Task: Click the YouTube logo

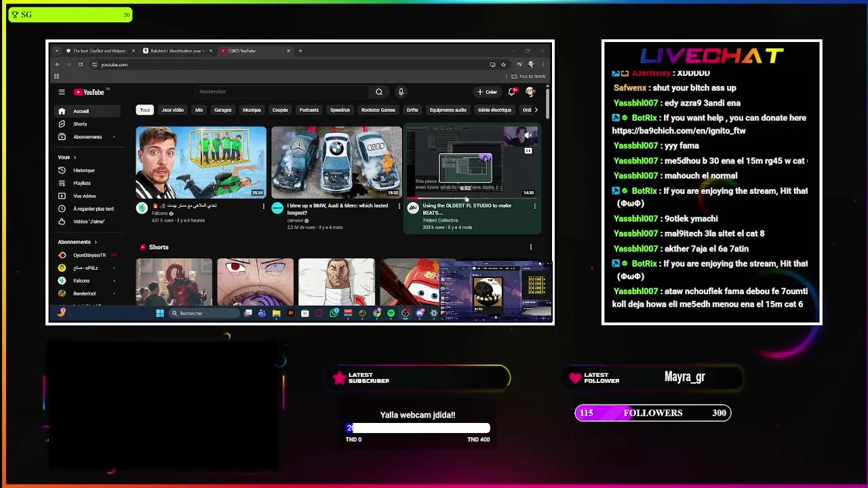Action: [90, 92]
